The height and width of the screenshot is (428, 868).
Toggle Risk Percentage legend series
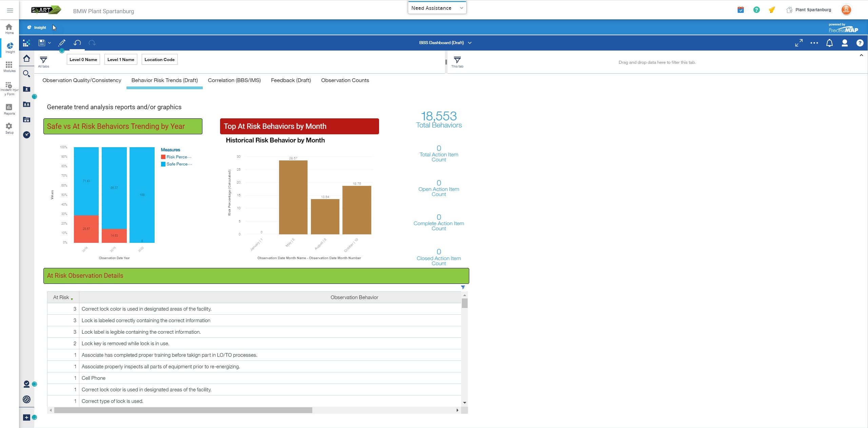[176, 157]
